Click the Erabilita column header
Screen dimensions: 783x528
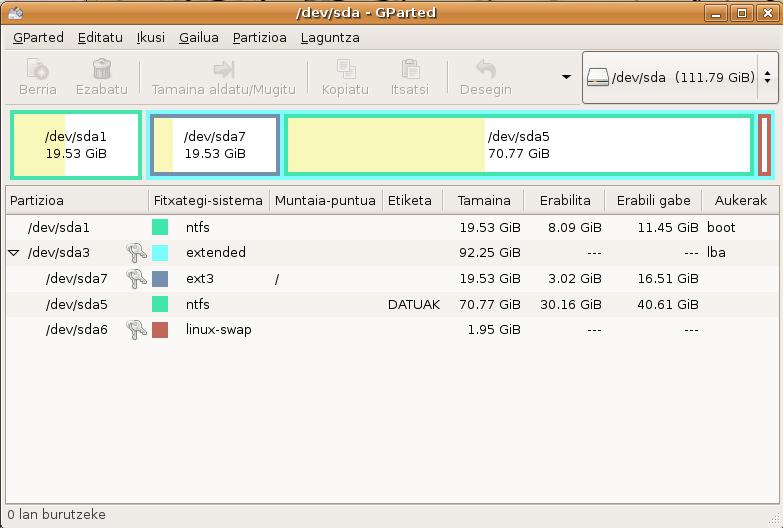[x=564, y=200]
